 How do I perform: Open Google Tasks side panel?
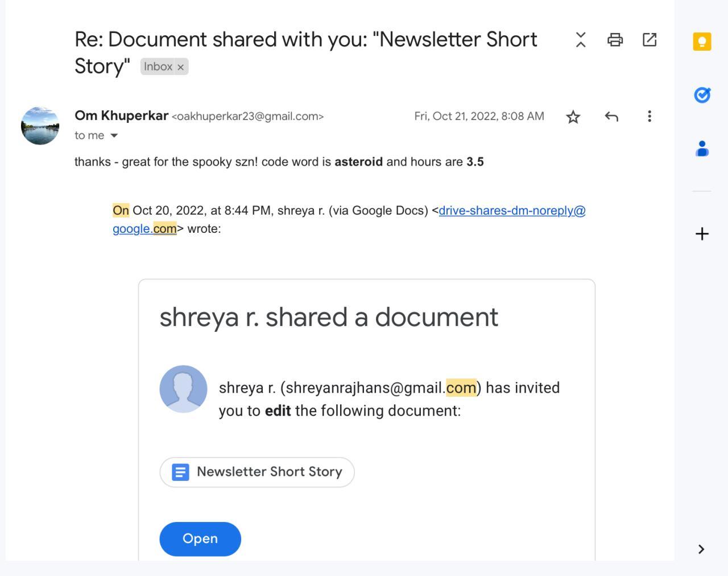pos(702,94)
